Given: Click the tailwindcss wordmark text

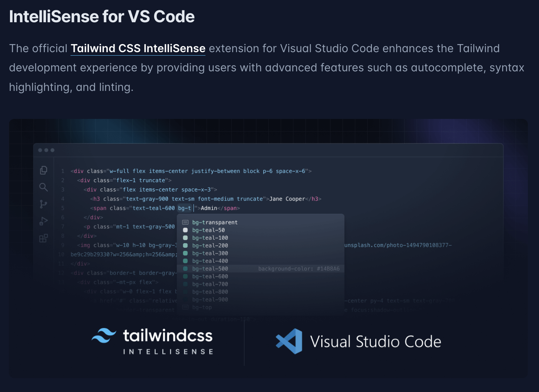Looking at the screenshot, I should (x=168, y=336).
